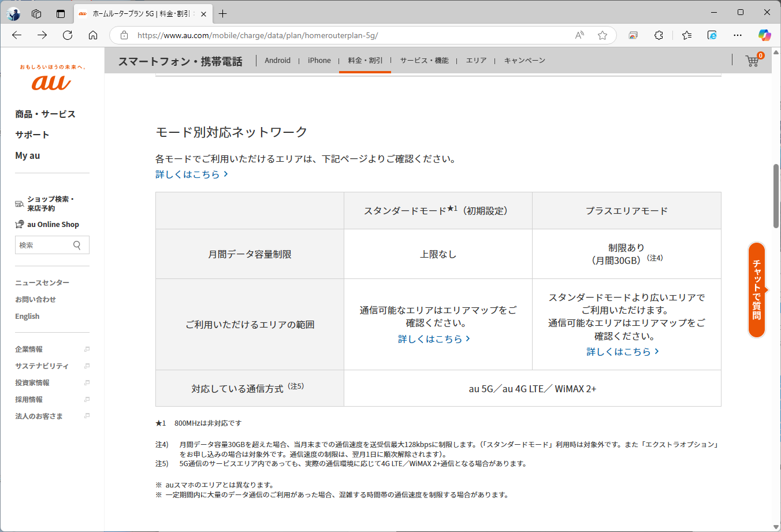Add this page to favorites with the star
This screenshot has height=532, width=781.
(603, 35)
